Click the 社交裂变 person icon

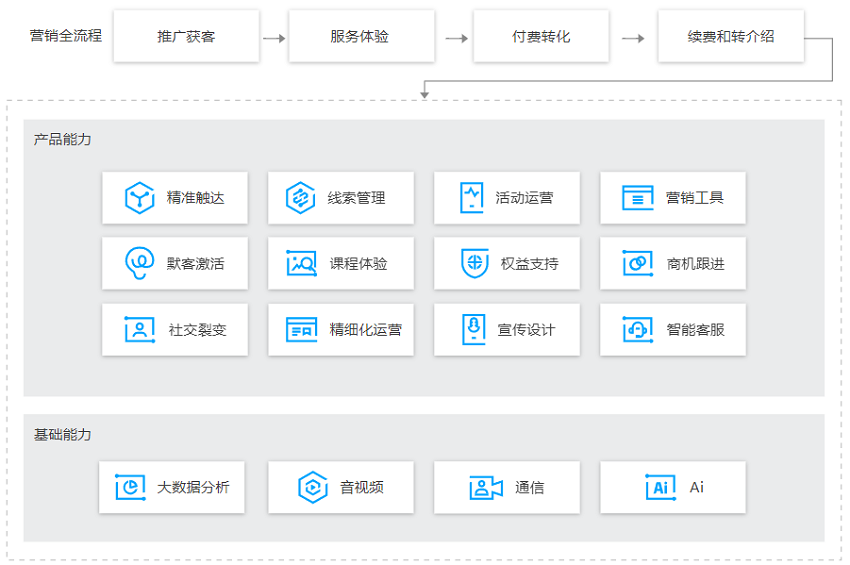tap(140, 330)
